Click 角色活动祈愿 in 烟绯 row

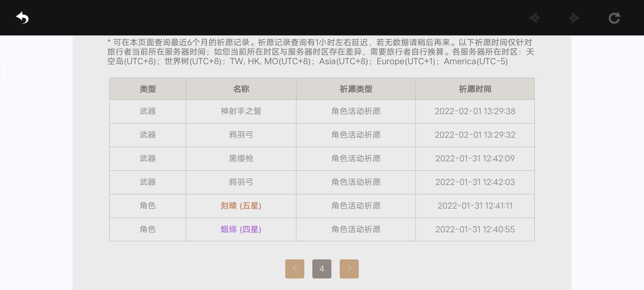[356, 229]
